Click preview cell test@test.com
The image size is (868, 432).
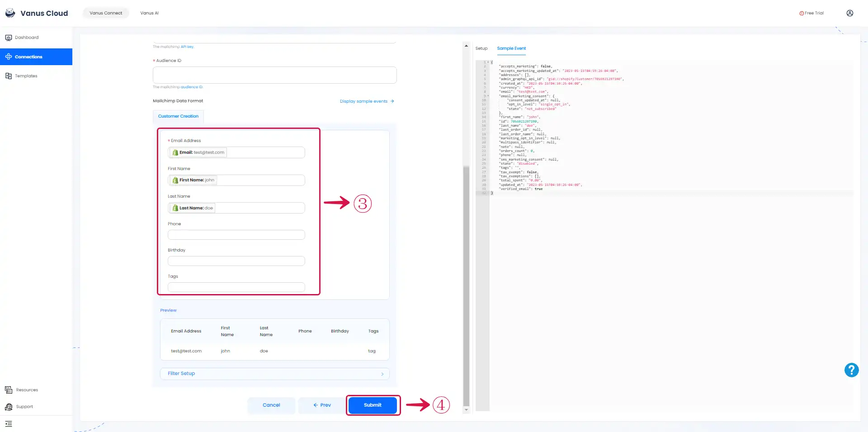pyautogui.click(x=186, y=351)
